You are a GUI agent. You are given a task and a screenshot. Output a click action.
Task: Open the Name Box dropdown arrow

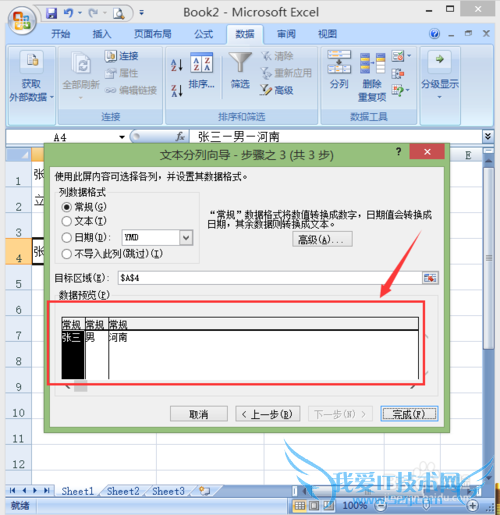click(122, 137)
